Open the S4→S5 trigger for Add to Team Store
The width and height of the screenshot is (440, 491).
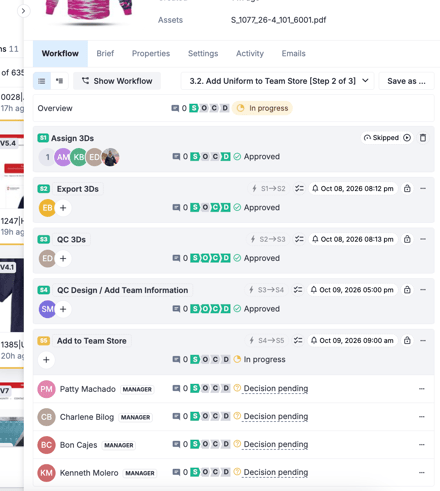[267, 341]
